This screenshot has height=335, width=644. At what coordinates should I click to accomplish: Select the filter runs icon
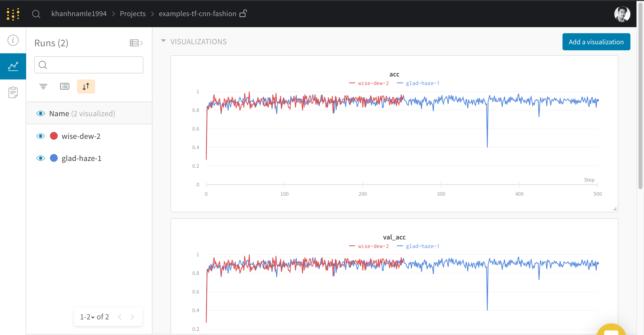tap(43, 86)
